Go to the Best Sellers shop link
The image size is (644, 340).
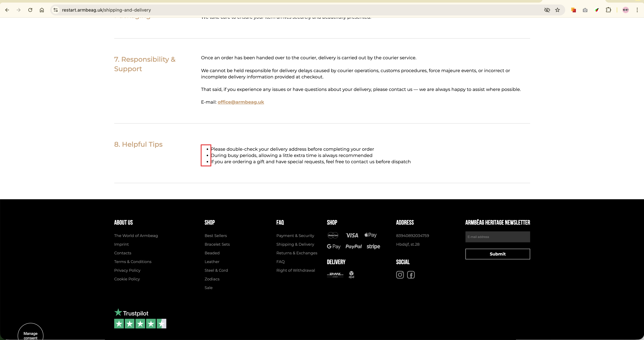(x=216, y=236)
